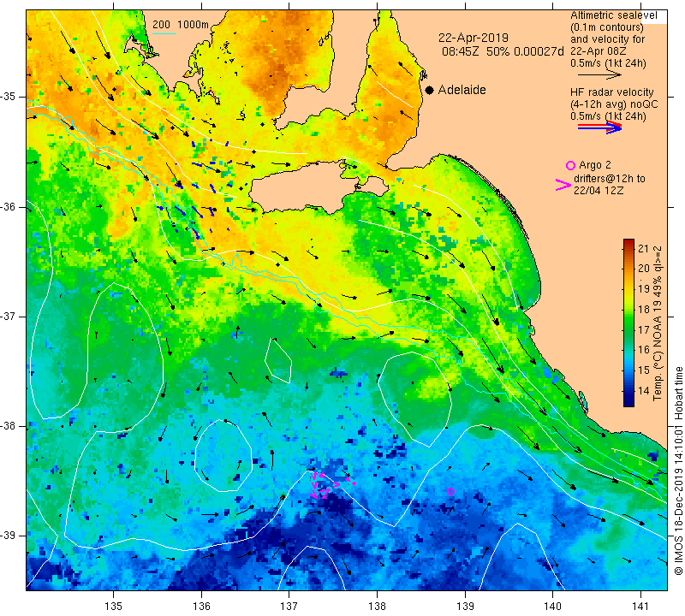Click the '(0.1m contours)' legend text

tap(606, 27)
